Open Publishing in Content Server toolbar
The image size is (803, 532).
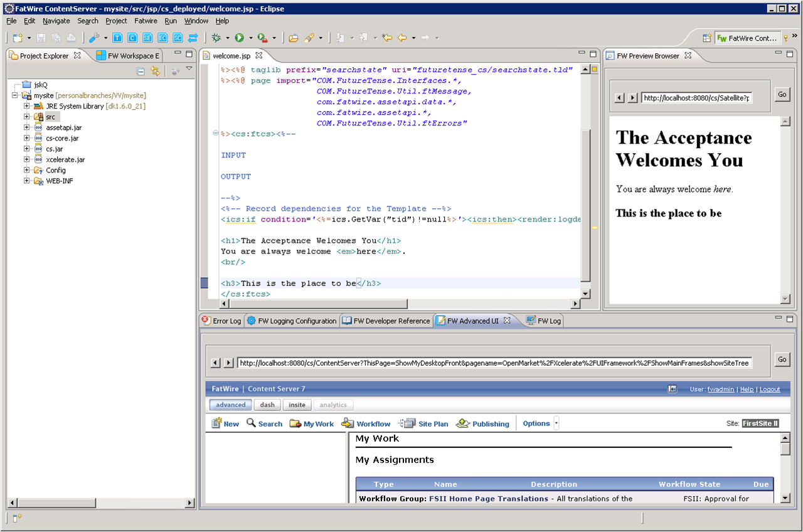[482, 423]
